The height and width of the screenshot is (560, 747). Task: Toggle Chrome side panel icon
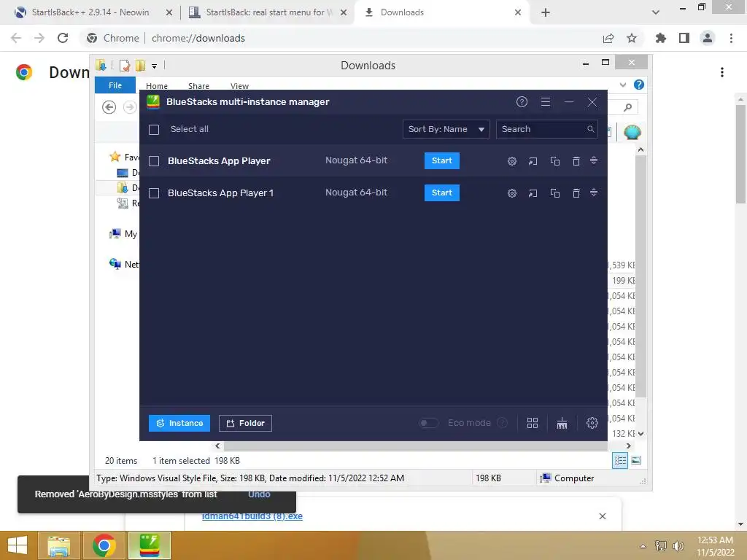[x=684, y=38]
